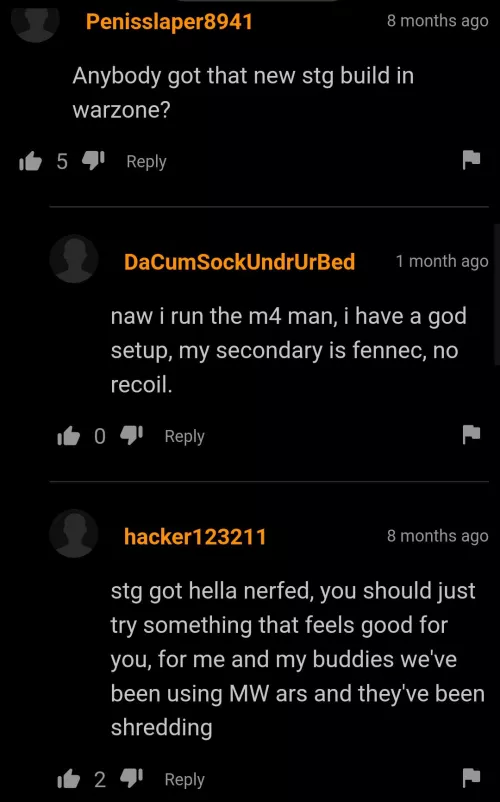Open avatar of hacker123211
This screenshot has width=500, height=802.
click(74, 533)
